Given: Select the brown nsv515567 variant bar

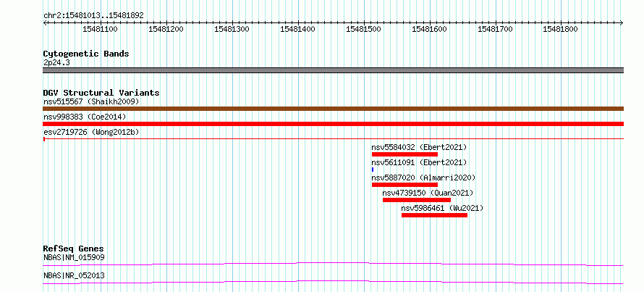Looking at the screenshot, I should point(333,109).
